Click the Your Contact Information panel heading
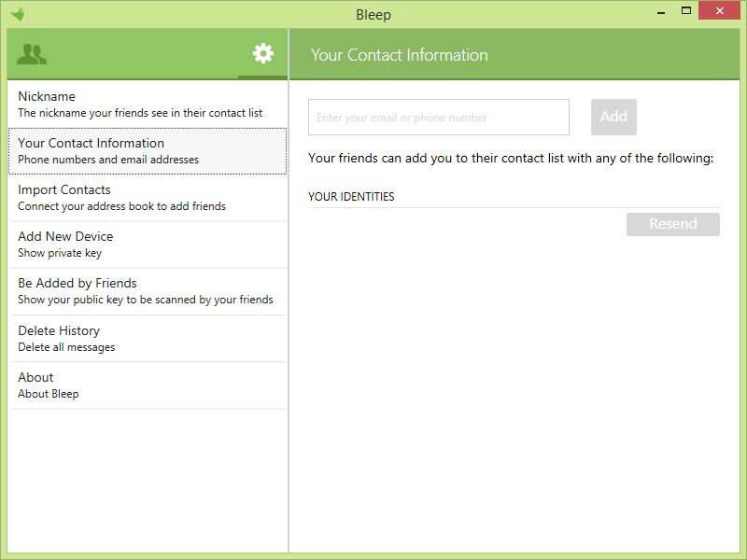This screenshot has height=560, width=747. click(x=400, y=55)
